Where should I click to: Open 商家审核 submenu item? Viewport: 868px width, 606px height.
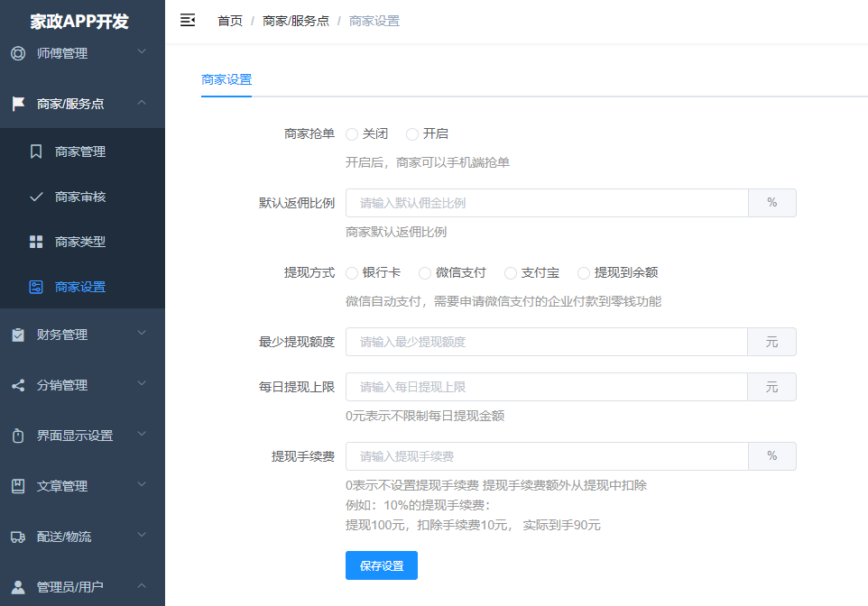tap(82, 197)
